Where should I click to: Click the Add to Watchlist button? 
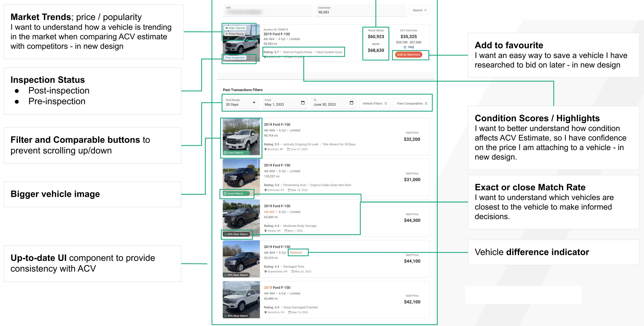point(408,55)
